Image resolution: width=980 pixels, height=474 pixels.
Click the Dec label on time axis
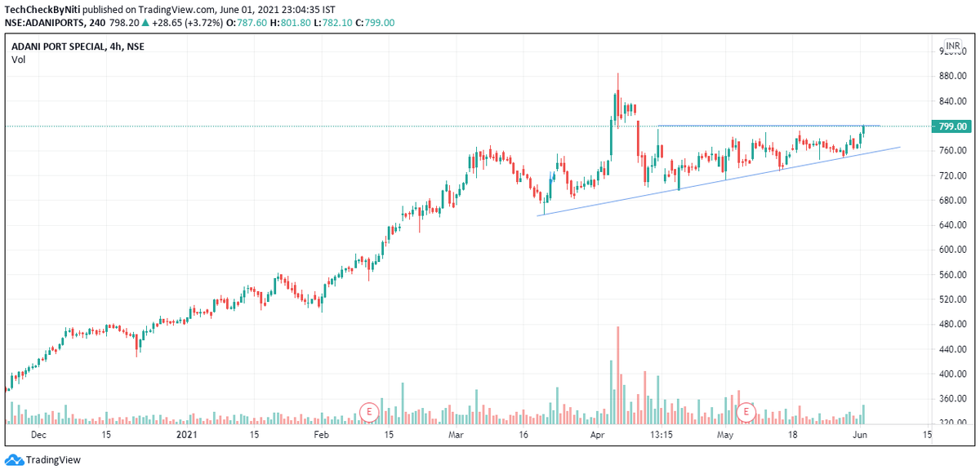tap(38, 435)
